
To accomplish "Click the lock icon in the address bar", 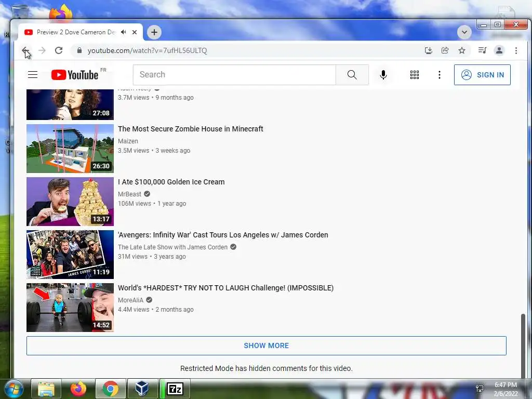I will 79,50.
